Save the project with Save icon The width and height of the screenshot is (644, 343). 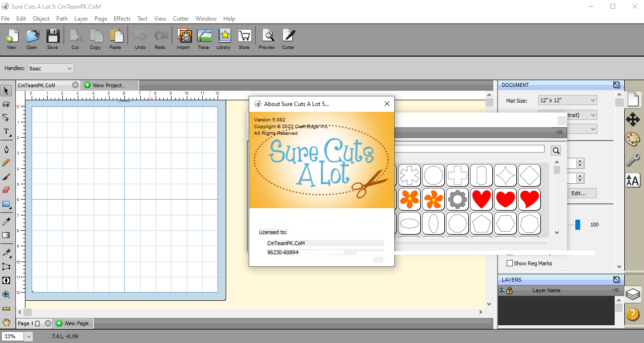tap(52, 39)
